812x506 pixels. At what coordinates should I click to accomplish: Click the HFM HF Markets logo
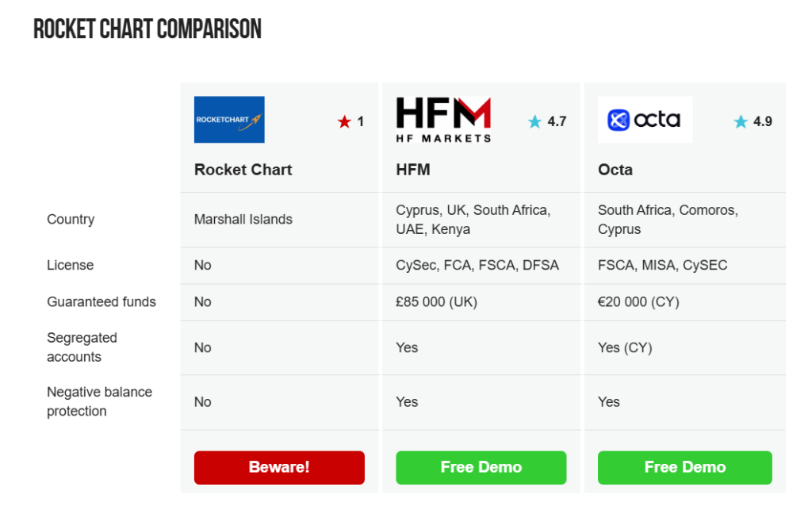[443, 120]
